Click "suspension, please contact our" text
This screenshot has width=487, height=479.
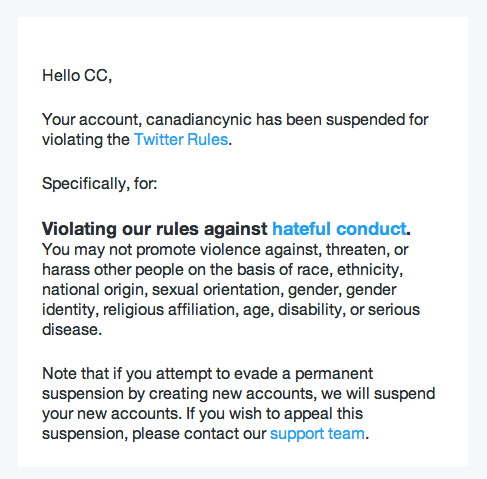point(154,434)
